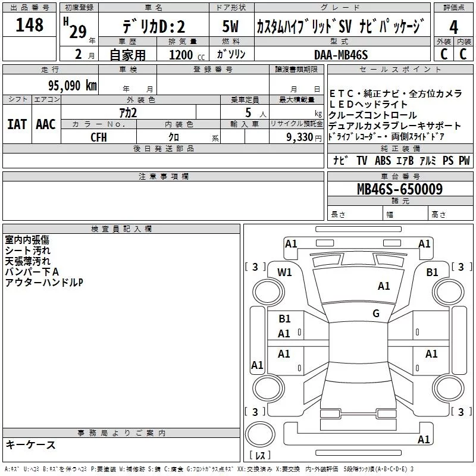Click the shift type IAT

tap(17, 124)
